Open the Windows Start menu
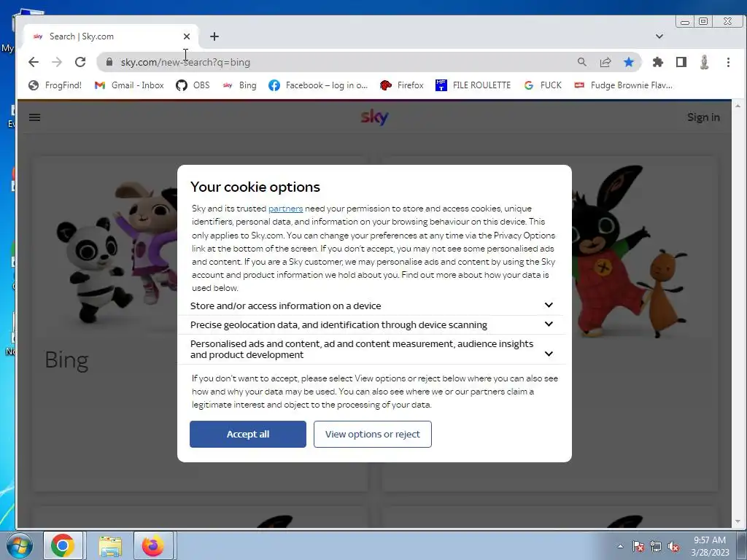 19,545
